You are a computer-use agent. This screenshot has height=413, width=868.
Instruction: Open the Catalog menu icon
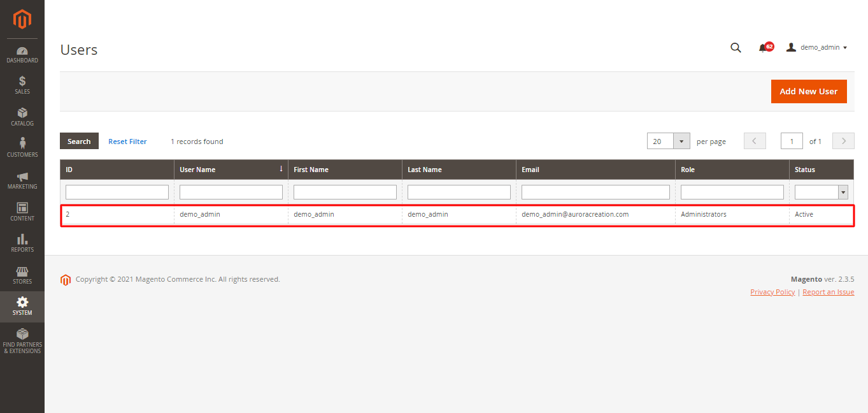pyautogui.click(x=22, y=116)
